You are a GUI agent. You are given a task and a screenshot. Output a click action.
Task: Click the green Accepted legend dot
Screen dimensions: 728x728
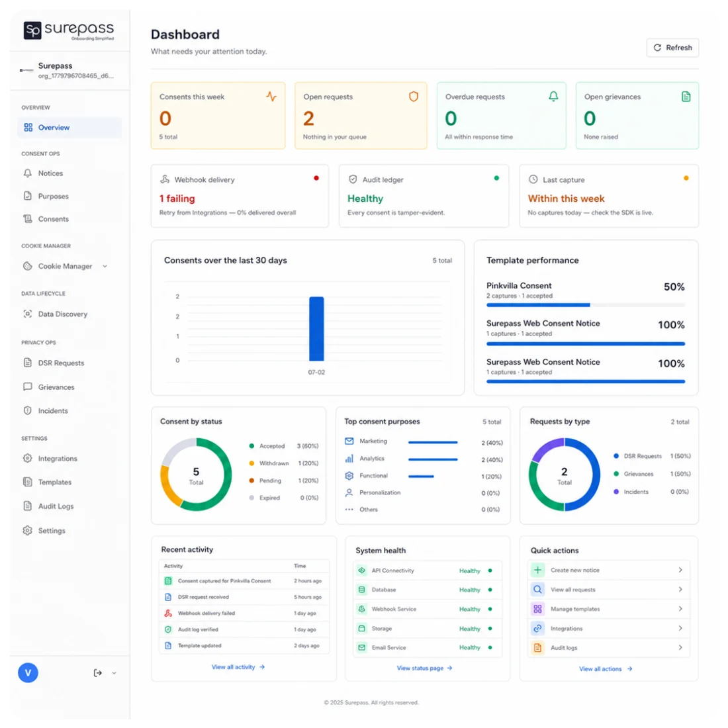[x=251, y=445]
